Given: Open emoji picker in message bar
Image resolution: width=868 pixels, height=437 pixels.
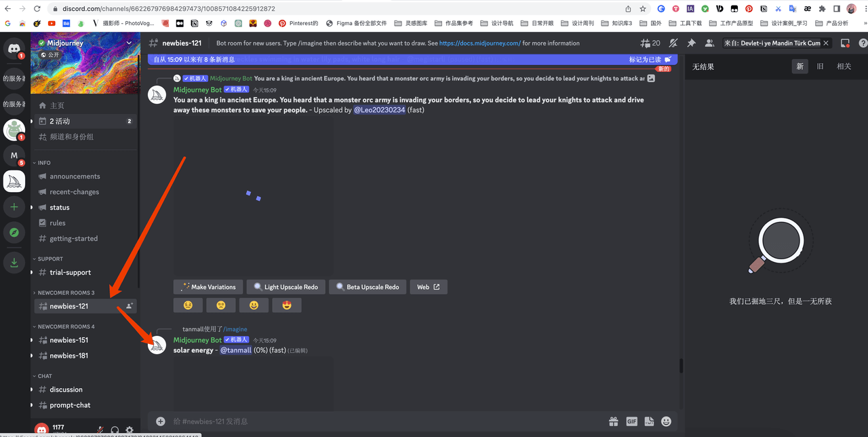Looking at the screenshot, I should pos(667,421).
